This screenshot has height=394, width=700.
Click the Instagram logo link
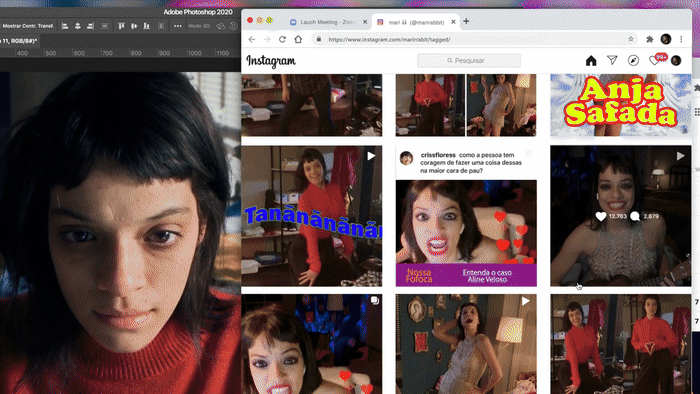271,61
